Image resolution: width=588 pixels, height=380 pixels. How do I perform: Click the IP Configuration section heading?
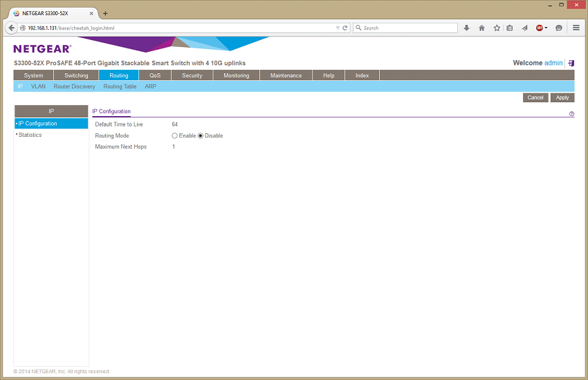point(111,111)
